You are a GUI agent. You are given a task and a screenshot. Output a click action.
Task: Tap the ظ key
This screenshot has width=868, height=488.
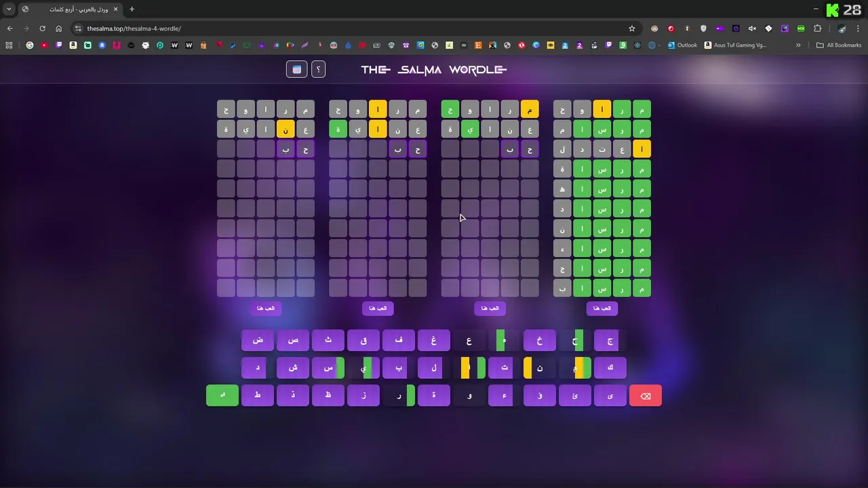pyautogui.click(x=328, y=396)
